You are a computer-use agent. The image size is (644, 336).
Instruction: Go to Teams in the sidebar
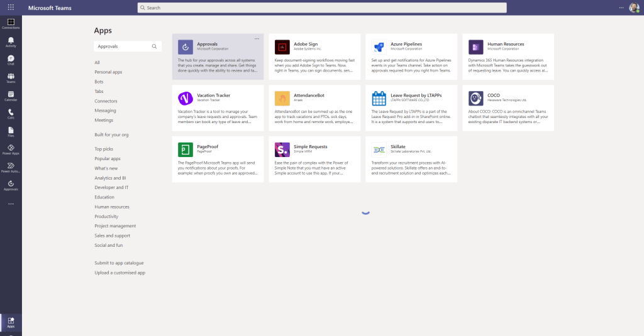11,78
